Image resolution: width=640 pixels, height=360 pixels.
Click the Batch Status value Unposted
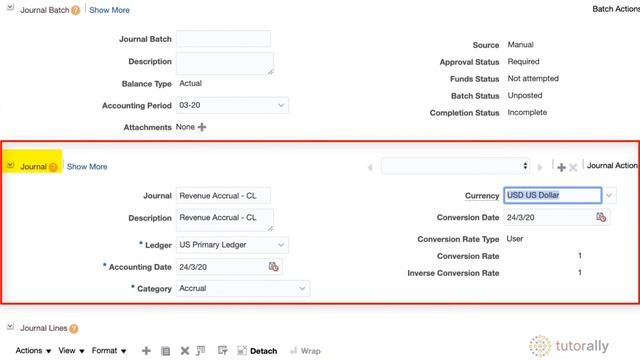(x=525, y=96)
